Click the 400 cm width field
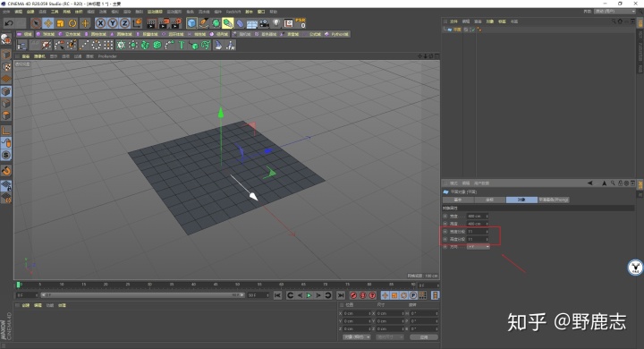The width and height of the screenshot is (644, 349). tap(478, 216)
